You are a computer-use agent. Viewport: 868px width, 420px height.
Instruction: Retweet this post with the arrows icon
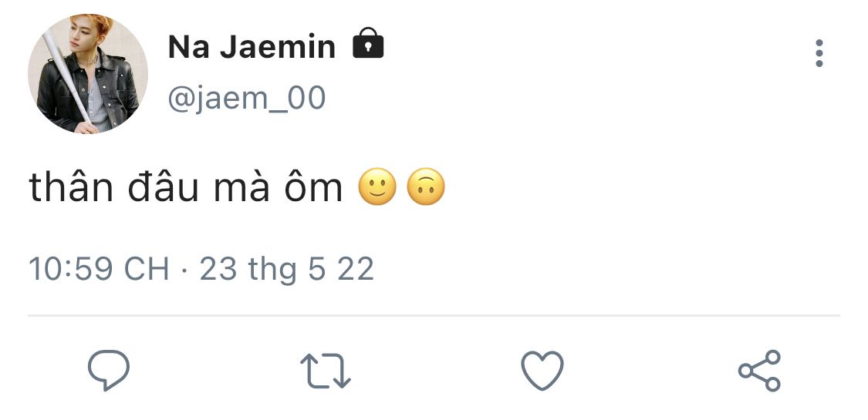[x=325, y=371]
